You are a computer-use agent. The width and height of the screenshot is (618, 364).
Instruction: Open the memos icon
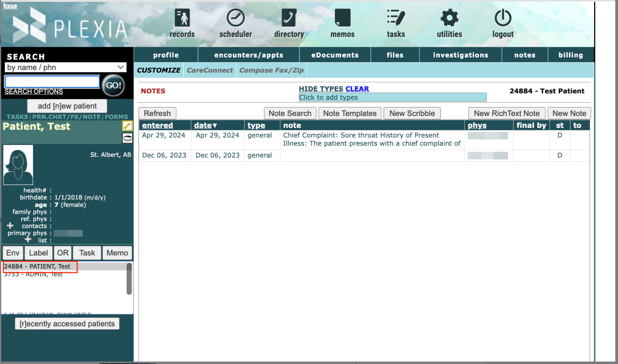coord(343,18)
